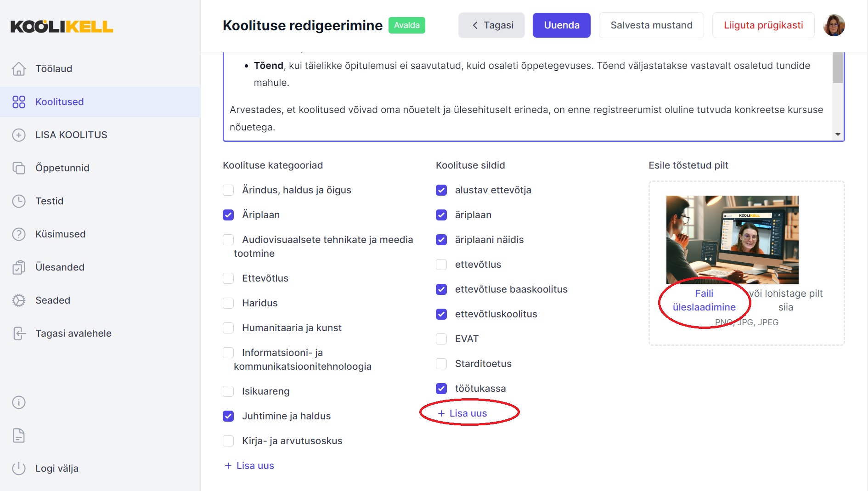Click the Logi välja power icon
The image size is (868, 491).
tap(19, 468)
